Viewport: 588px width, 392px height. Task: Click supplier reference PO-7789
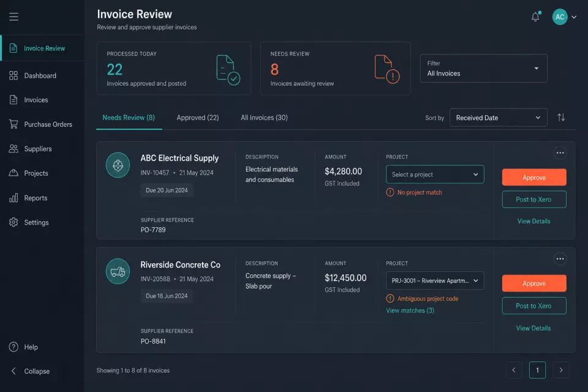[x=153, y=230]
